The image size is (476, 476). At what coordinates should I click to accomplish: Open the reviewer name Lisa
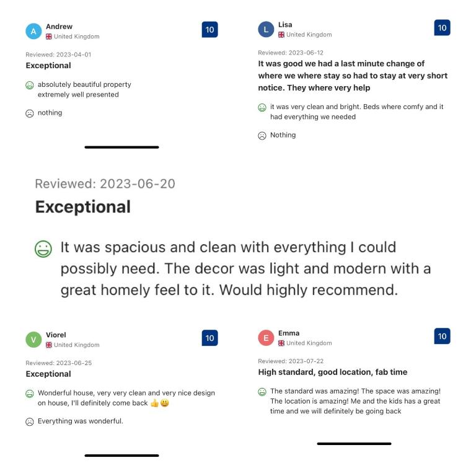point(285,25)
